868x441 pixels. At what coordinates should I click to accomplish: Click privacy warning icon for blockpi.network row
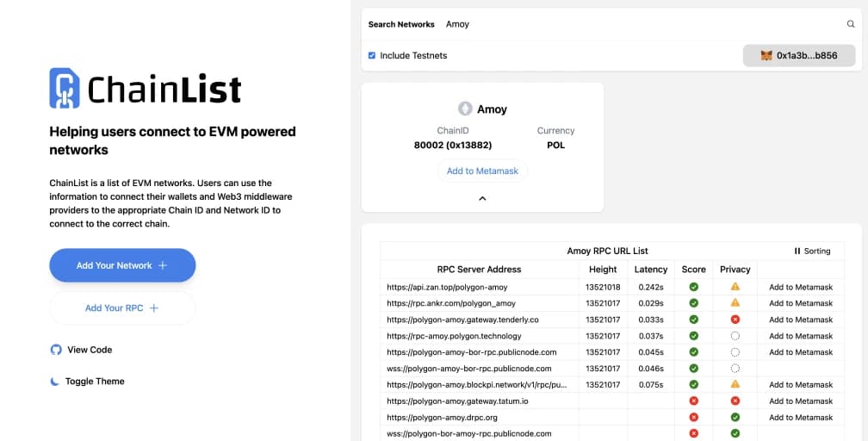(x=735, y=384)
